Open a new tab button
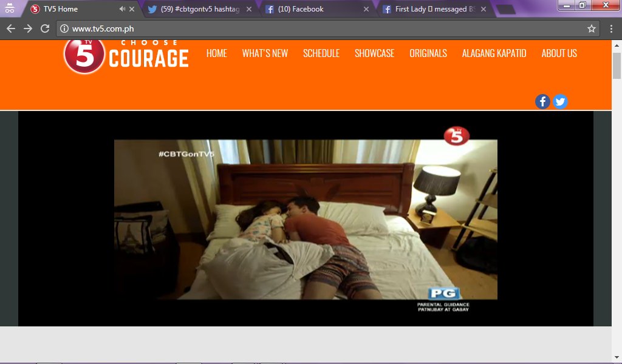622x364 pixels. (506, 9)
